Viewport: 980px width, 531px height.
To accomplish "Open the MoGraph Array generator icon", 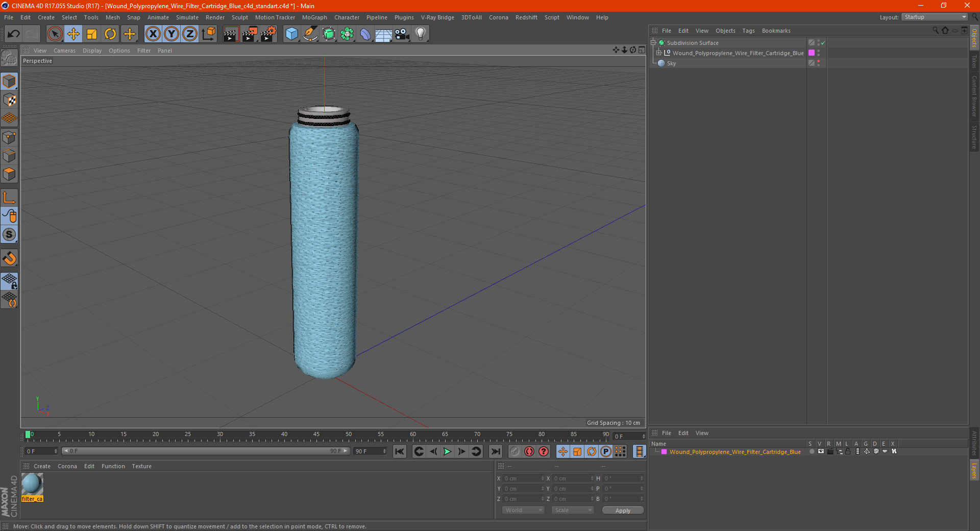I will click(347, 34).
